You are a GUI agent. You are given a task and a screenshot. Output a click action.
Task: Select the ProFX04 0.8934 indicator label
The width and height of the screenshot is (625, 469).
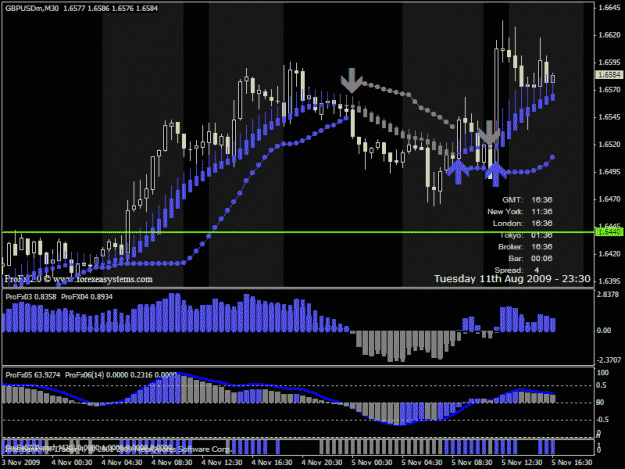pyautogui.click(x=87, y=297)
